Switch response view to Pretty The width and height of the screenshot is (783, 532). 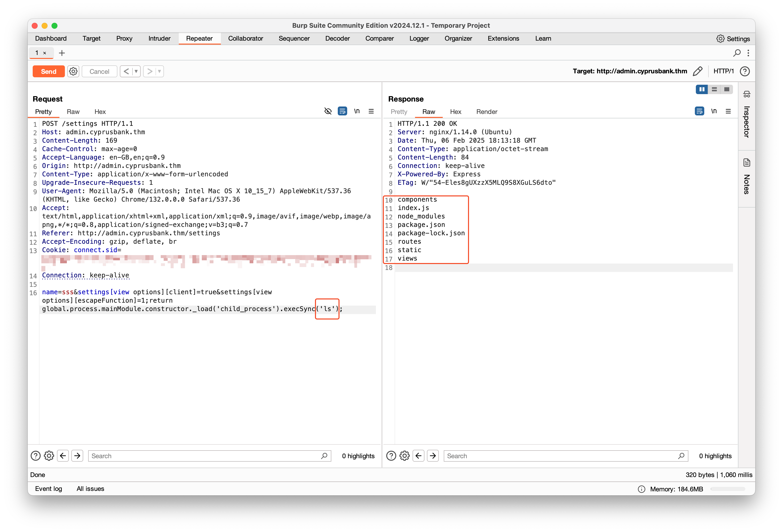[399, 111]
